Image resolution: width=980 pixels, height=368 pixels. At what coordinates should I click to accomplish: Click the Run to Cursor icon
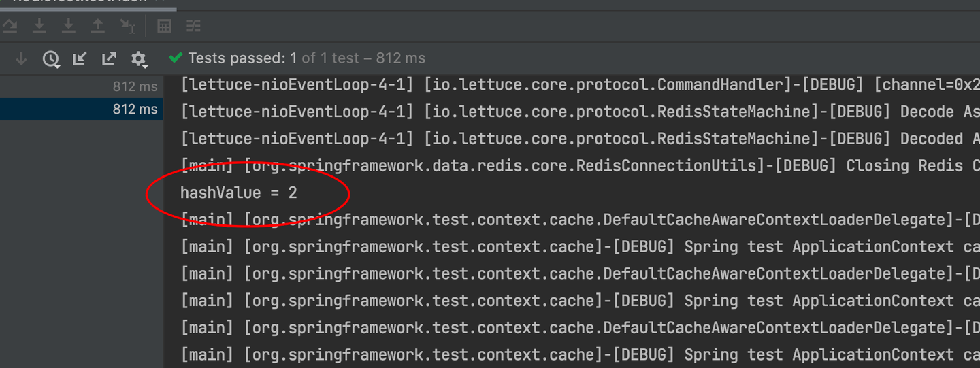click(x=127, y=27)
